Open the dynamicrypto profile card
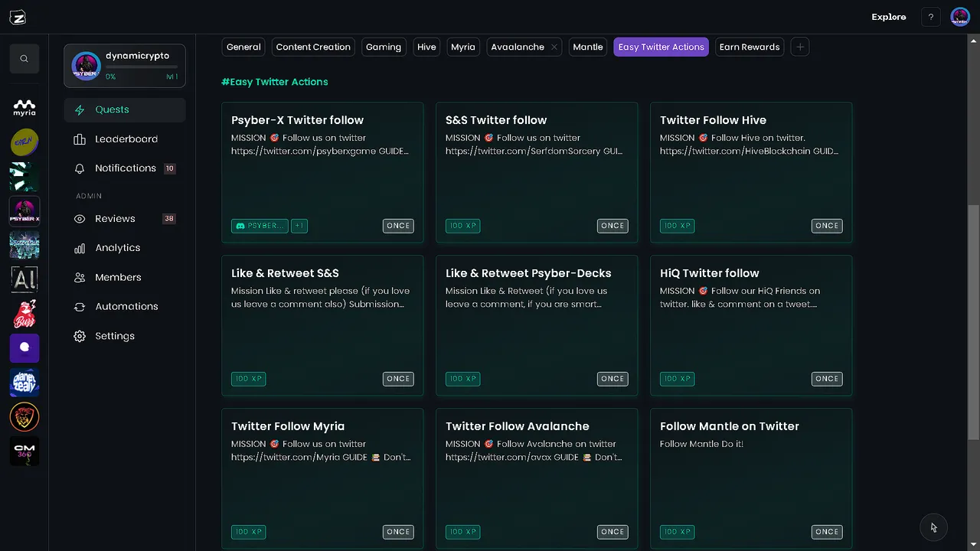The image size is (980, 551). pos(125,66)
